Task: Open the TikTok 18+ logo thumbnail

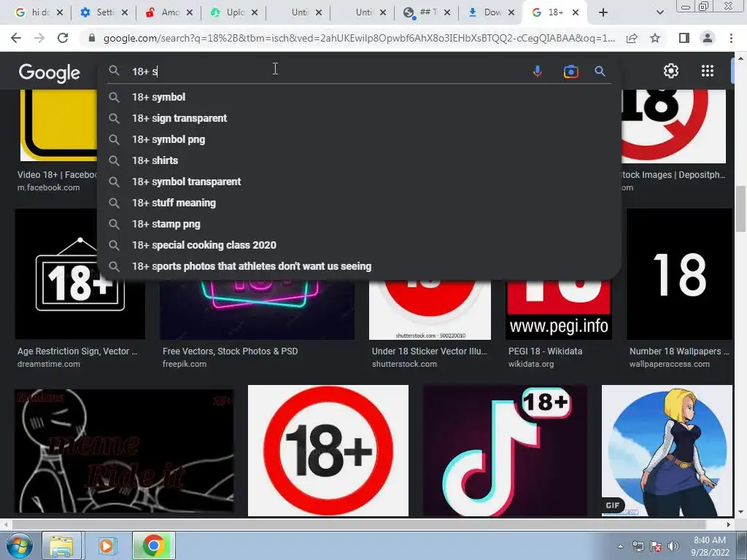Action: click(x=505, y=451)
